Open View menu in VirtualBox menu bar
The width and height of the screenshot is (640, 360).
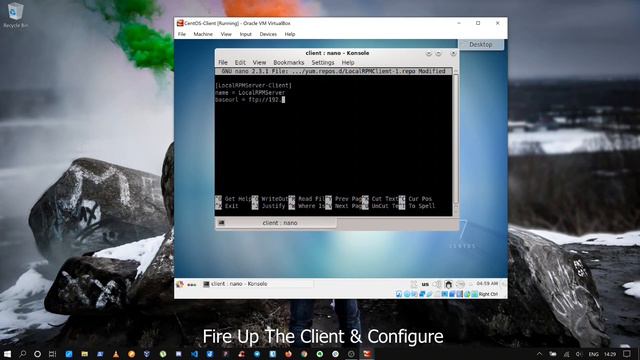[x=226, y=34]
